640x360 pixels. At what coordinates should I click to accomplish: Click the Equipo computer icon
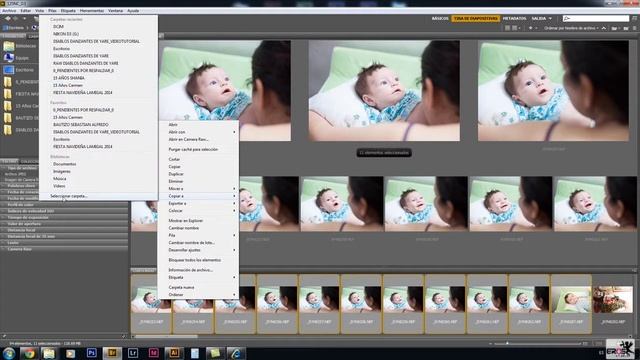tap(9, 58)
